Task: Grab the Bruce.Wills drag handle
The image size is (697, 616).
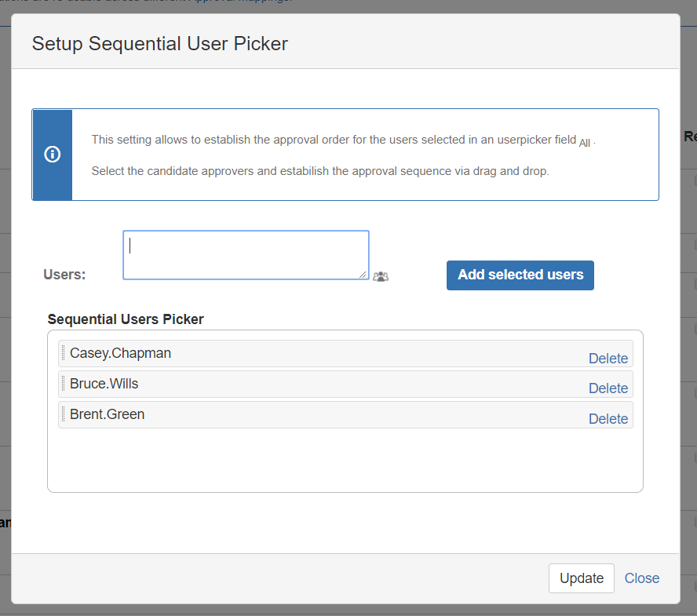Action: click(63, 384)
